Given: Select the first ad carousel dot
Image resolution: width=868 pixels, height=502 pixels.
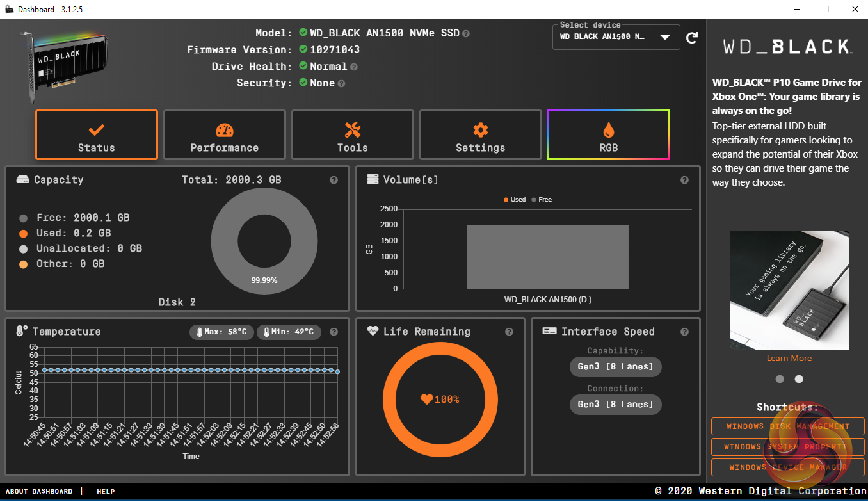Looking at the screenshot, I should [780, 378].
